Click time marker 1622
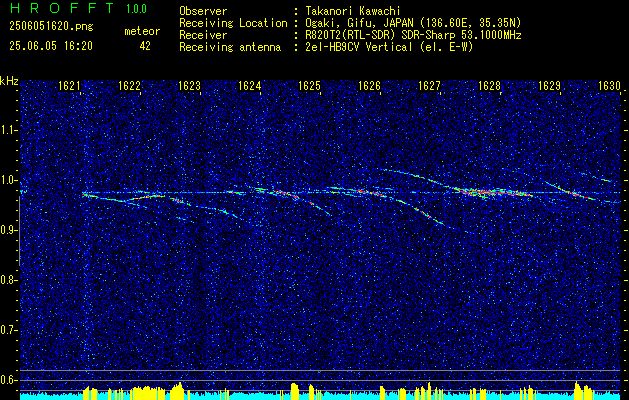The image size is (629, 400). coord(129,86)
